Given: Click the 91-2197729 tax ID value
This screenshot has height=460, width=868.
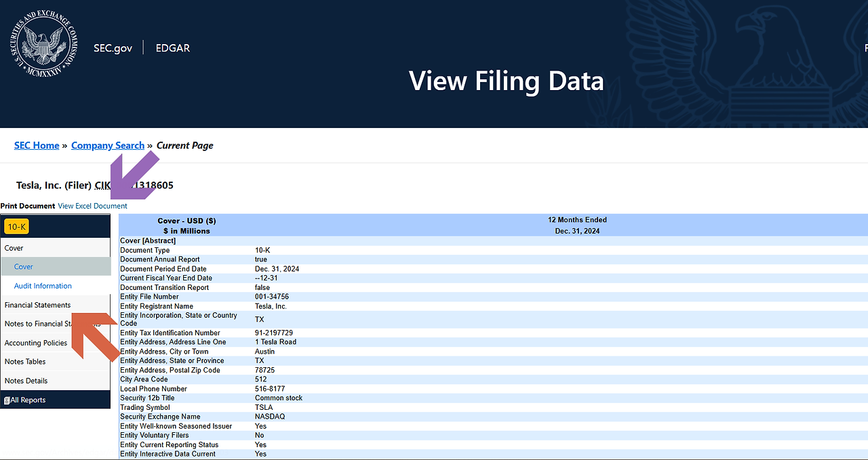Looking at the screenshot, I should [x=274, y=333].
